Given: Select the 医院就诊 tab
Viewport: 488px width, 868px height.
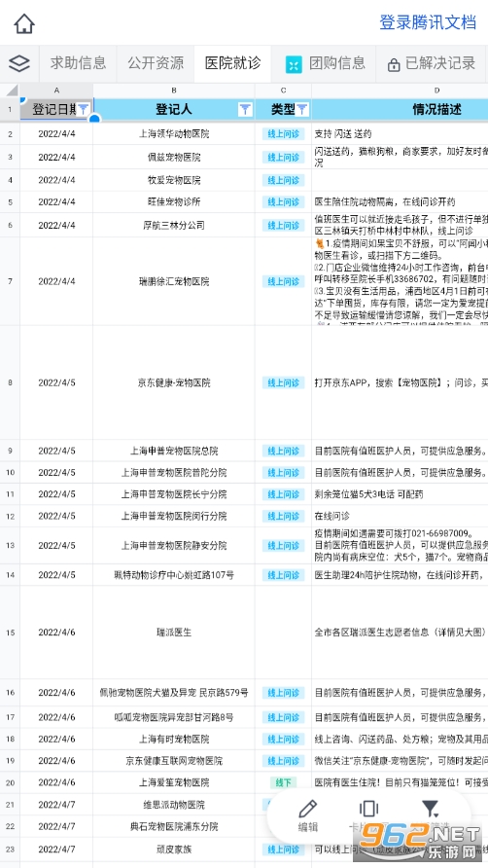Looking at the screenshot, I should click(232, 63).
